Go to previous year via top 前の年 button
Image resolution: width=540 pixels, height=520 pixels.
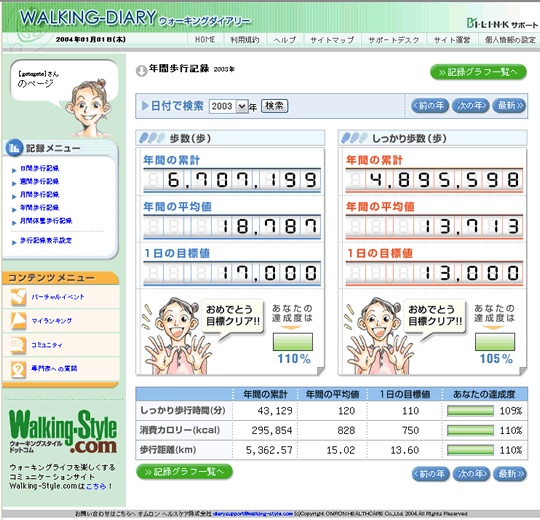(430, 105)
